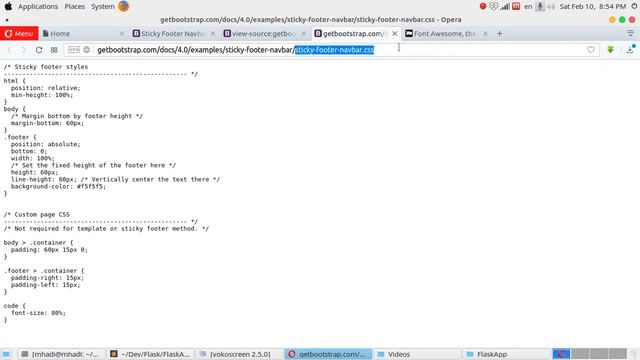This screenshot has width=640, height=360.
Task: Switch to ~/Dev/Flask/FlaskA... taskbar window
Action: click(x=151, y=354)
